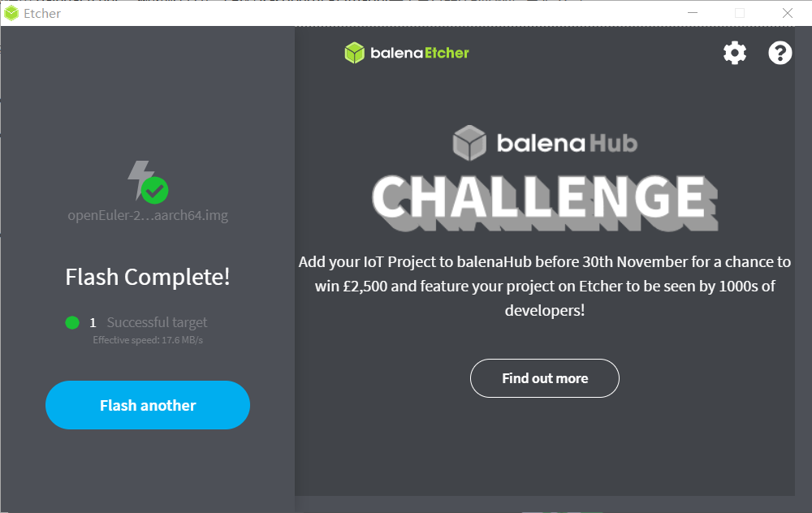Viewport: 812px width, 513px height.
Task: Click the openEuler aarch64.img file name
Action: (x=148, y=215)
